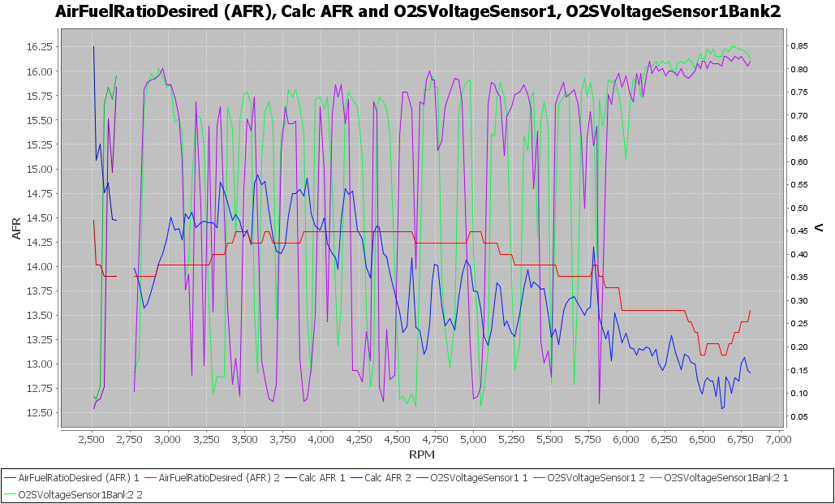The height and width of the screenshot is (504, 835).
Task: Click the chart title text at top
Action: pyautogui.click(x=417, y=11)
